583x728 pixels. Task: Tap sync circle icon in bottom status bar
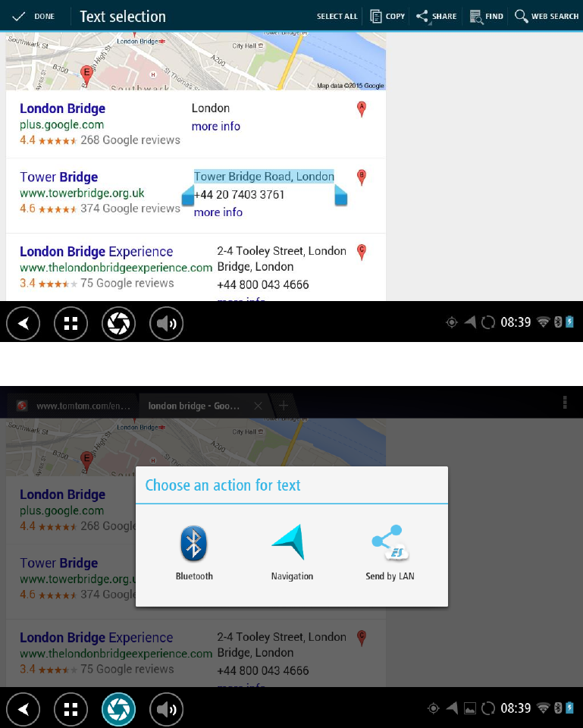point(487,708)
